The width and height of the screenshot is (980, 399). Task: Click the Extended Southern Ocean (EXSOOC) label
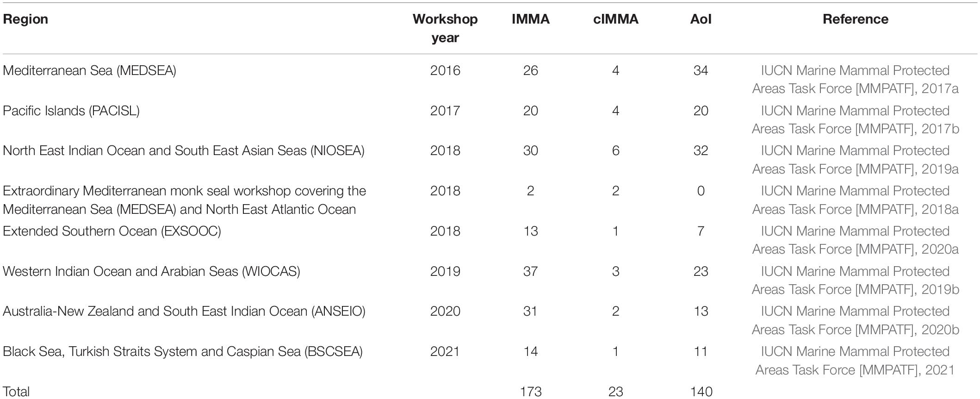coord(112,231)
